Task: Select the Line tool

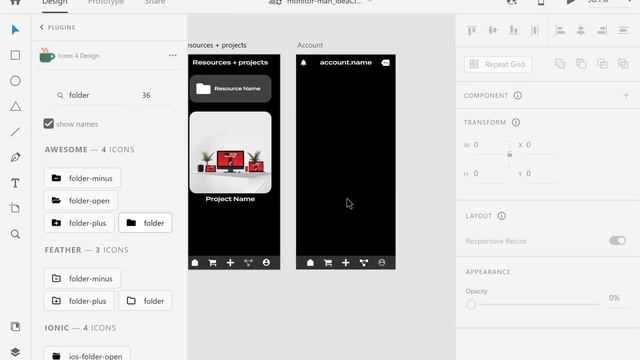Action: click(x=16, y=132)
